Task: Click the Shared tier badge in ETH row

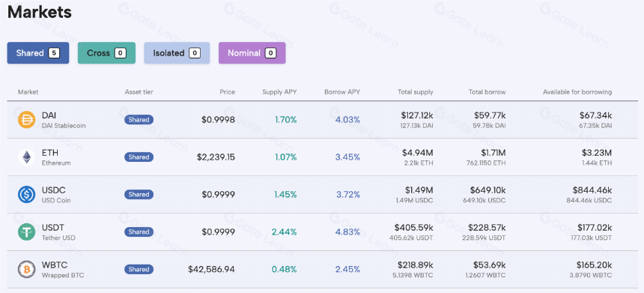Action: click(x=139, y=157)
